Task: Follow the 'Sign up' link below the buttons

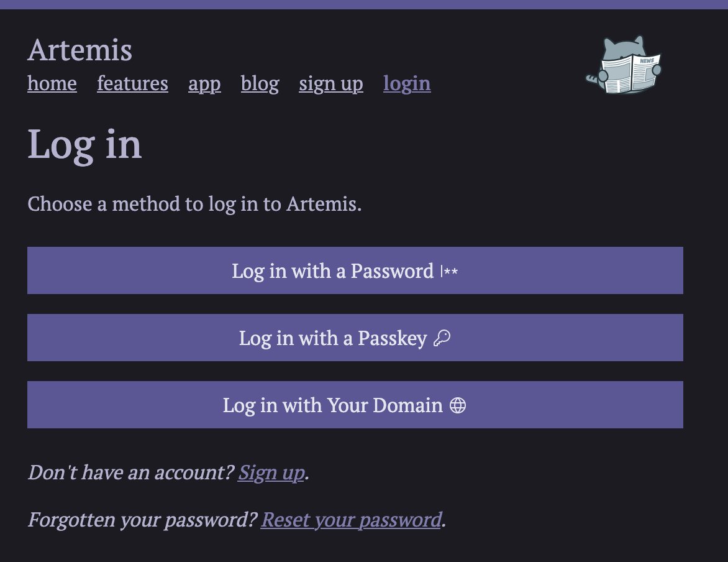Action: point(271,472)
